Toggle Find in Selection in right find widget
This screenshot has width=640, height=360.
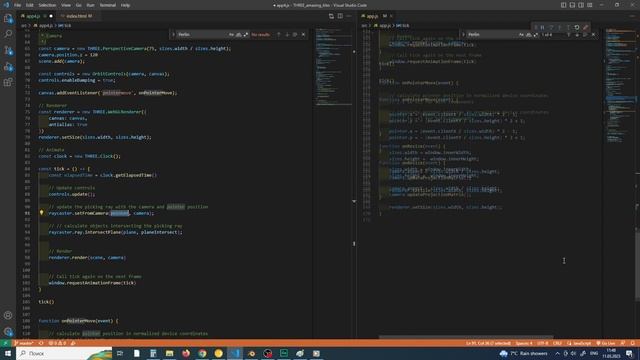[585, 35]
